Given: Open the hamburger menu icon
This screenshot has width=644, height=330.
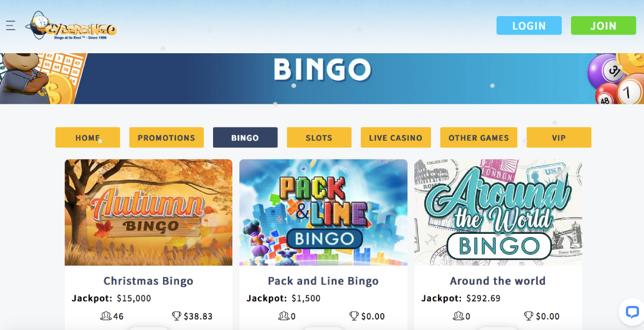Looking at the screenshot, I should (11, 25).
